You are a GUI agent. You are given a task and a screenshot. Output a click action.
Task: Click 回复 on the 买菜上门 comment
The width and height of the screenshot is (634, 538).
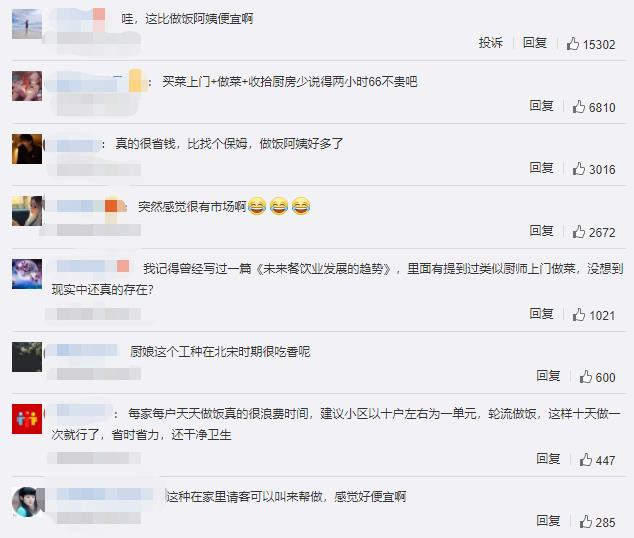point(541,105)
